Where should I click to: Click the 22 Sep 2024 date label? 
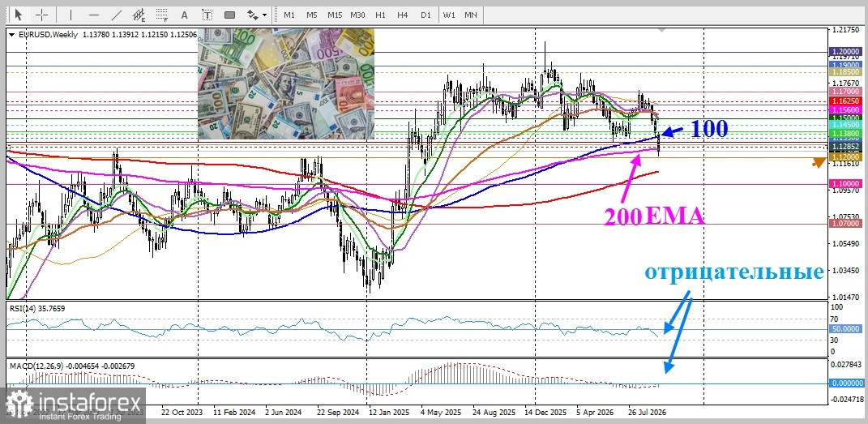tap(338, 413)
